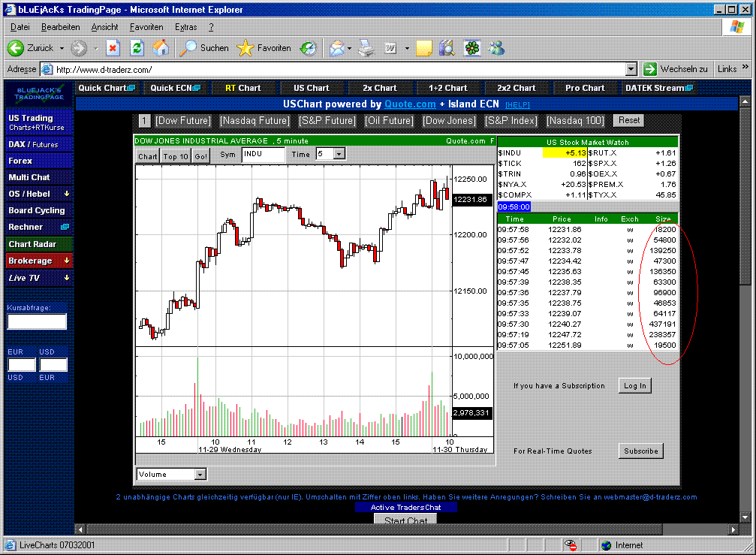Open the edit button dropdown arrow
Image resolution: width=756 pixels, height=555 pixels.
coord(407,48)
